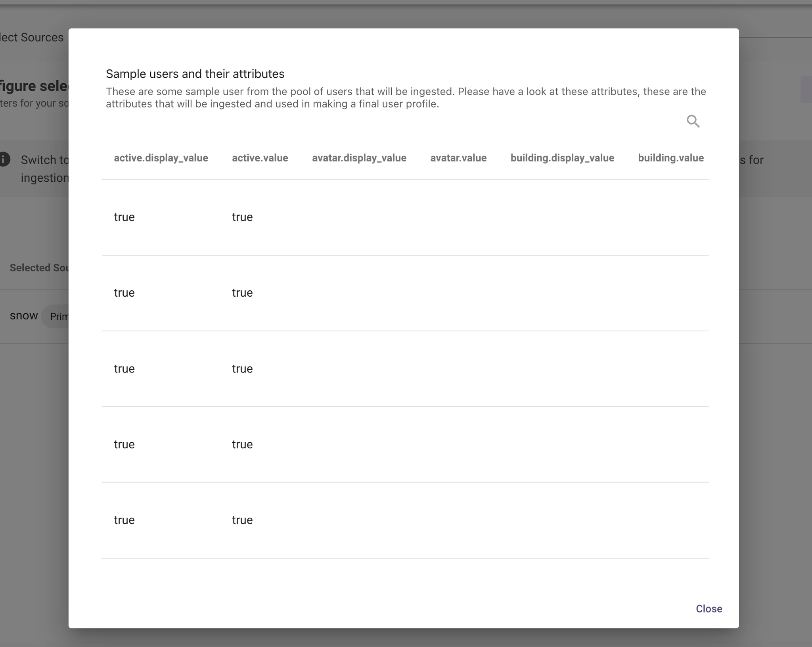Click the avatar.display_value column header
The width and height of the screenshot is (812, 647).
[359, 158]
